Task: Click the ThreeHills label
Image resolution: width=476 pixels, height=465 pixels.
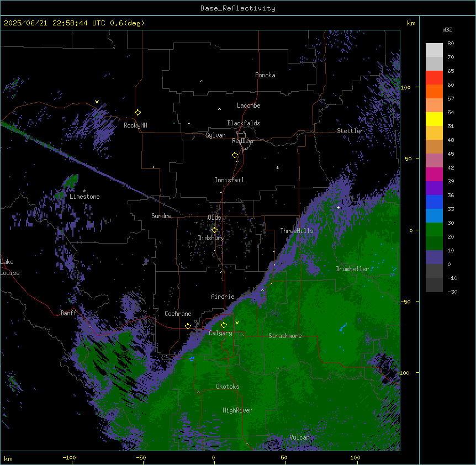Action: point(297,231)
